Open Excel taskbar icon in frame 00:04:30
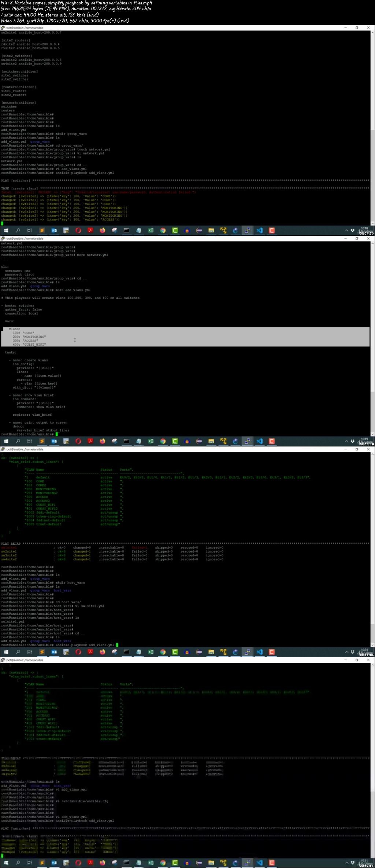This screenshot has height=868, width=375. click(151, 231)
